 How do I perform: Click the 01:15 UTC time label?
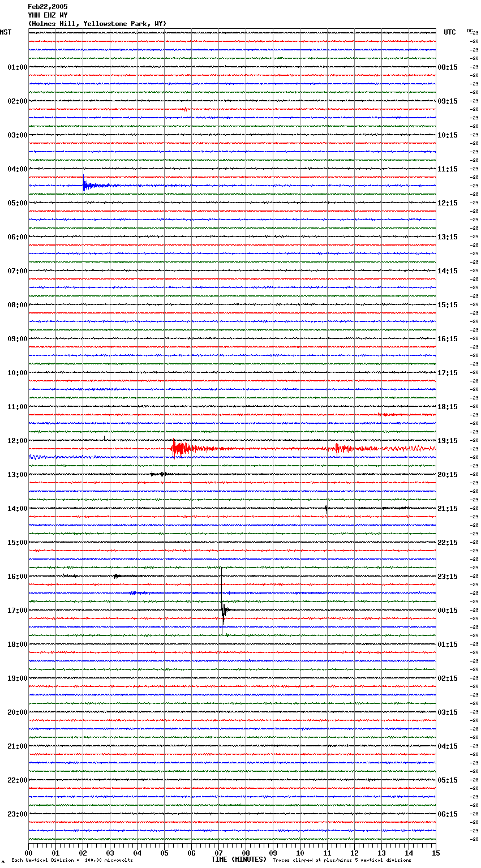448,644
